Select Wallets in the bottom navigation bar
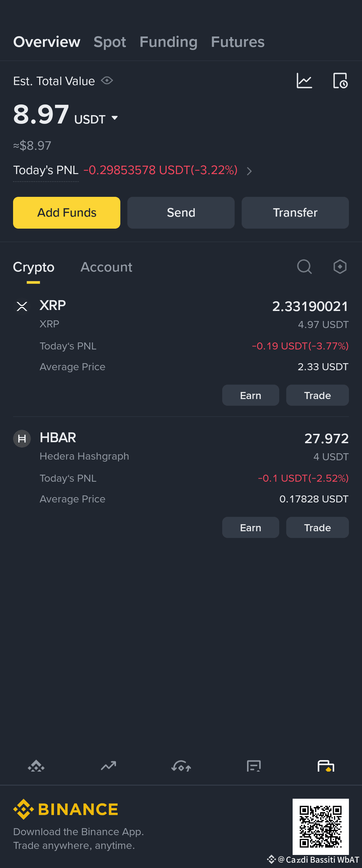The height and width of the screenshot is (868, 362). point(326,766)
